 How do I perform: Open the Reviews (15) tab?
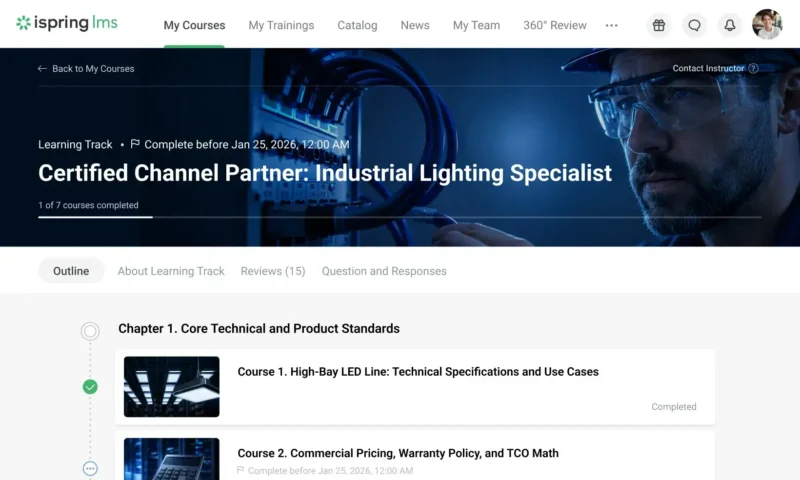tap(273, 271)
